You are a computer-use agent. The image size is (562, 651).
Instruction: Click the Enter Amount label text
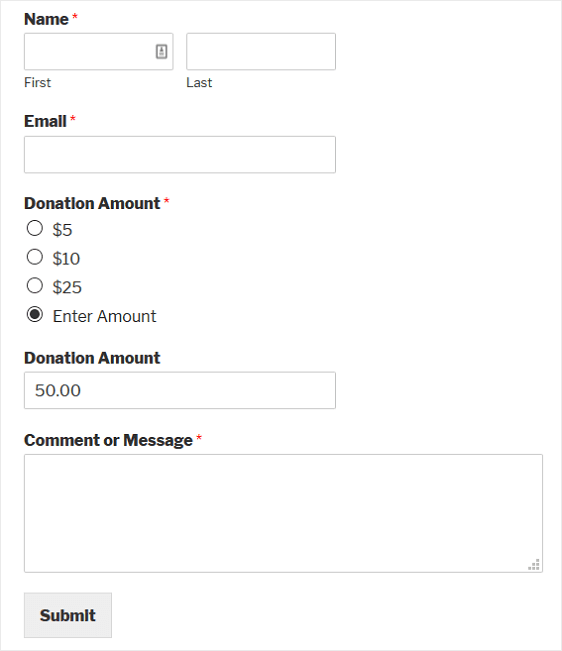105,316
